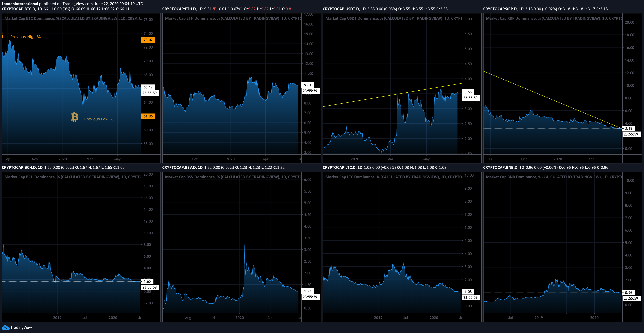Click the 'Mar' date on USDT chart time axis
Image resolution: width=644 pixels, height=333 pixels.
pyautogui.click(x=390, y=159)
